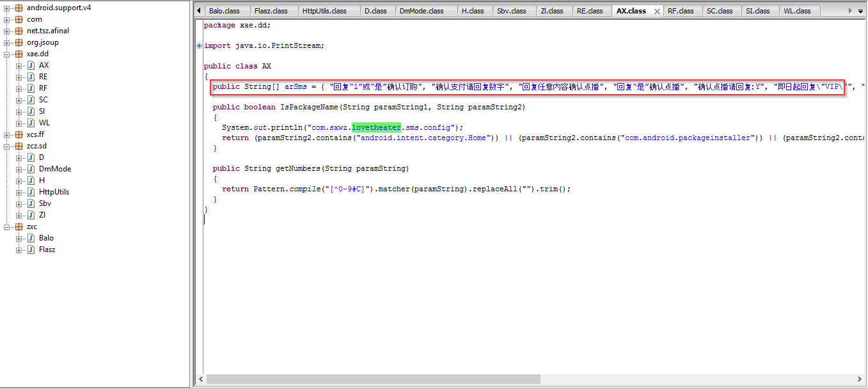Click the HttpUtils class icon in tree

[x=30, y=192]
